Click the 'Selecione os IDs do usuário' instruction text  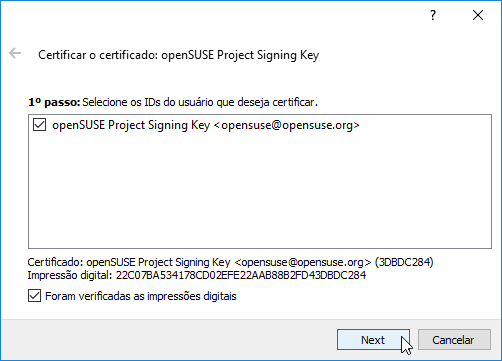click(200, 102)
